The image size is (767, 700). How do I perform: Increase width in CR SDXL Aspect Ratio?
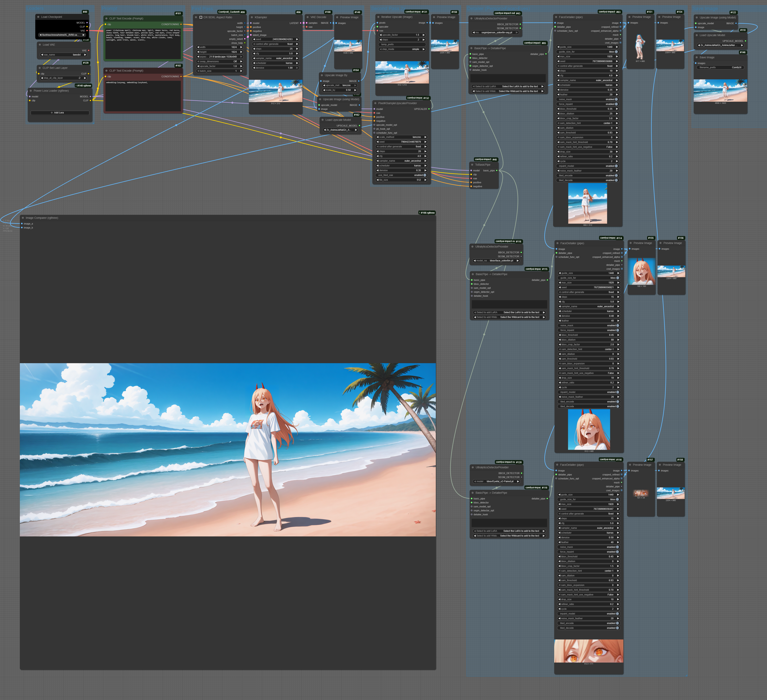point(241,48)
